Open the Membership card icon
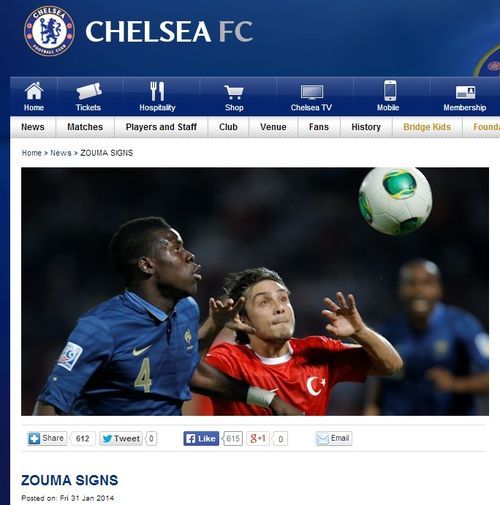This screenshot has height=505, width=500. coord(465,92)
